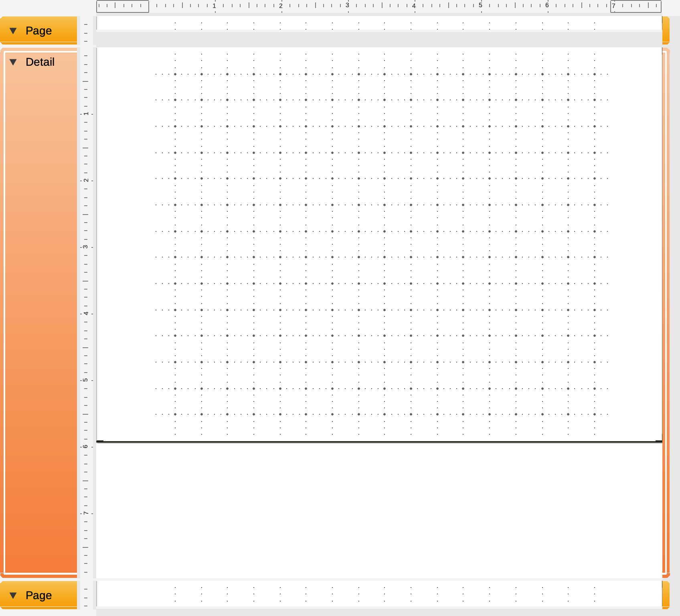
Task: Click the horizontal ruler at the 3 mark
Action: [348, 6]
